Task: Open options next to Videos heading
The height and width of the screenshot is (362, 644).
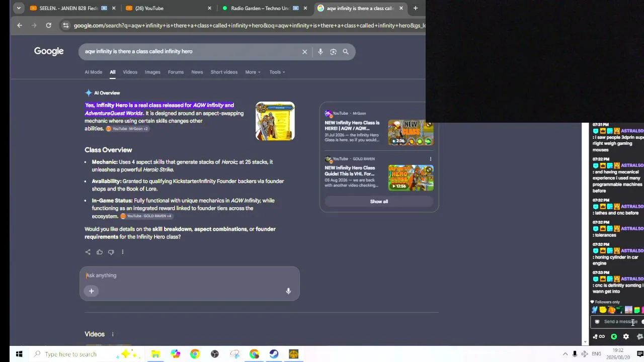Action: point(113,334)
